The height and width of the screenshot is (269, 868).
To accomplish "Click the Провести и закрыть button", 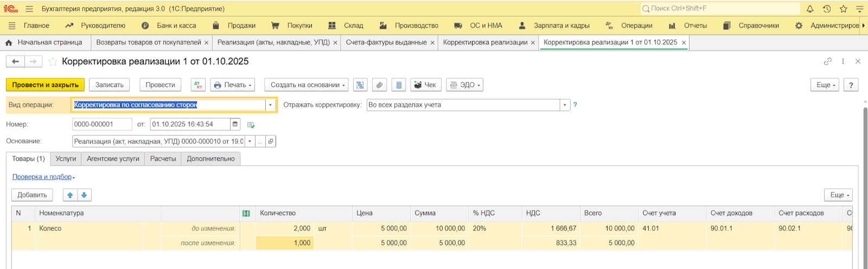I will tap(46, 85).
